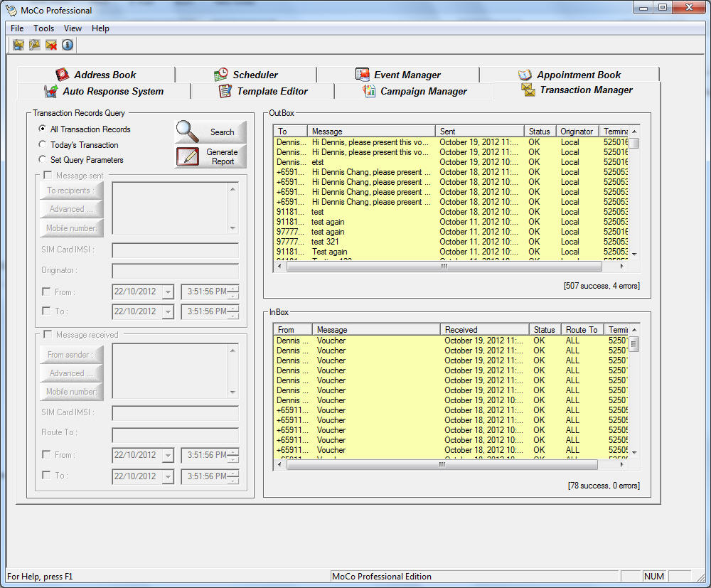Image resolution: width=711 pixels, height=588 pixels.
Task: Tick the From checkbox under Message received
Action: pos(46,454)
